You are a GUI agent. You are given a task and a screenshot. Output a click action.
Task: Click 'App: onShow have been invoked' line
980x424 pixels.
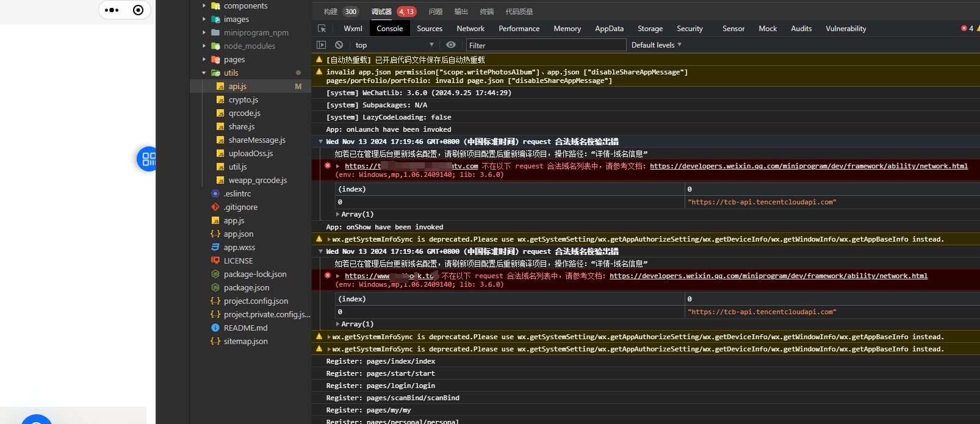pos(384,227)
